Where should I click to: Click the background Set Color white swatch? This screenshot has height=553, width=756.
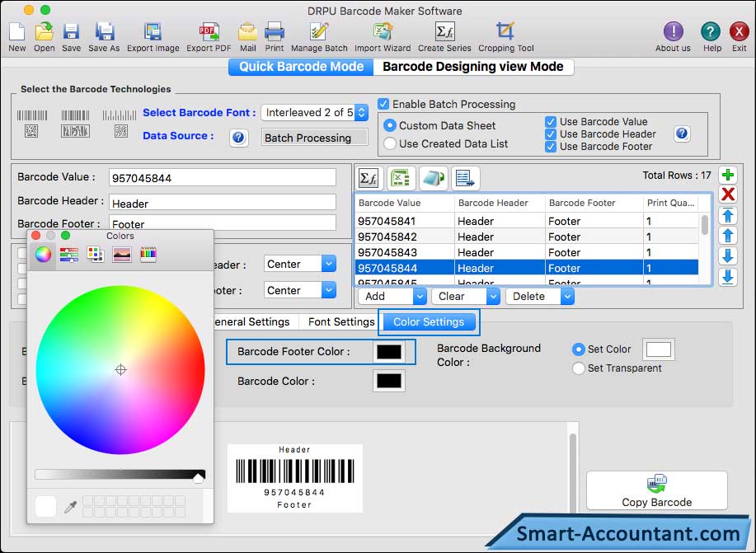pos(659,349)
